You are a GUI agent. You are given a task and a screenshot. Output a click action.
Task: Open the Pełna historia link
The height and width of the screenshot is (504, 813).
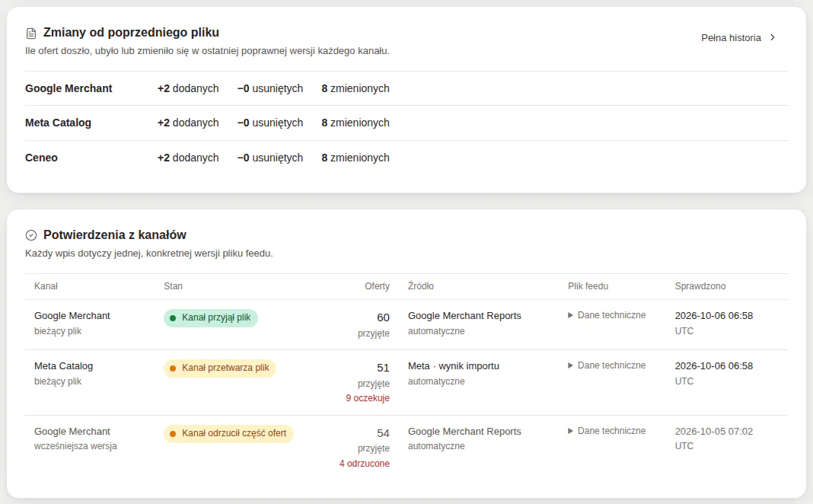click(738, 38)
